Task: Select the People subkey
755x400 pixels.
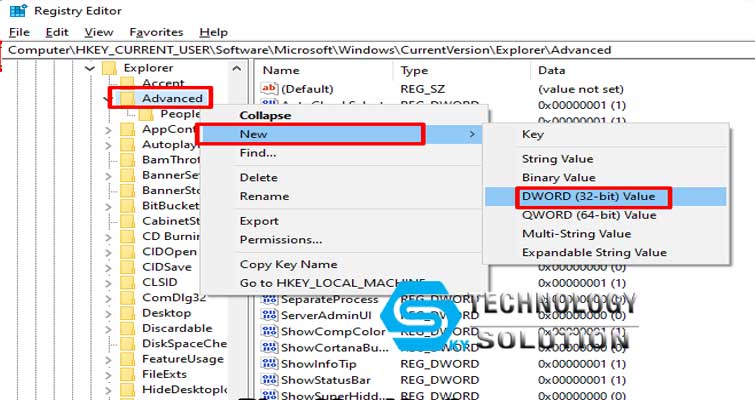Action: pyautogui.click(x=180, y=114)
